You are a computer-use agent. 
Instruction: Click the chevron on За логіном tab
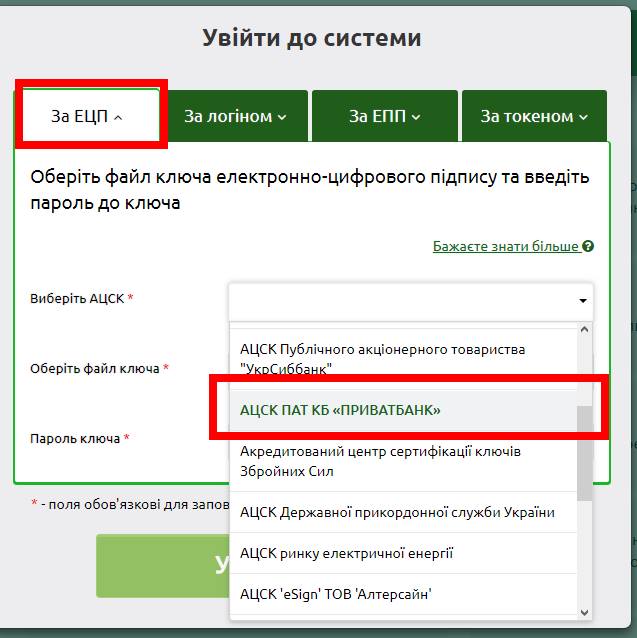[282, 117]
